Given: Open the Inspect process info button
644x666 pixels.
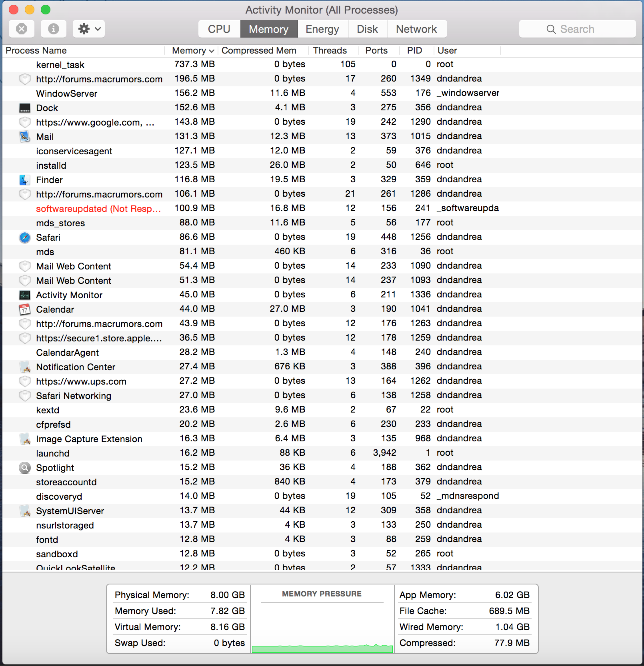Looking at the screenshot, I should [x=54, y=29].
